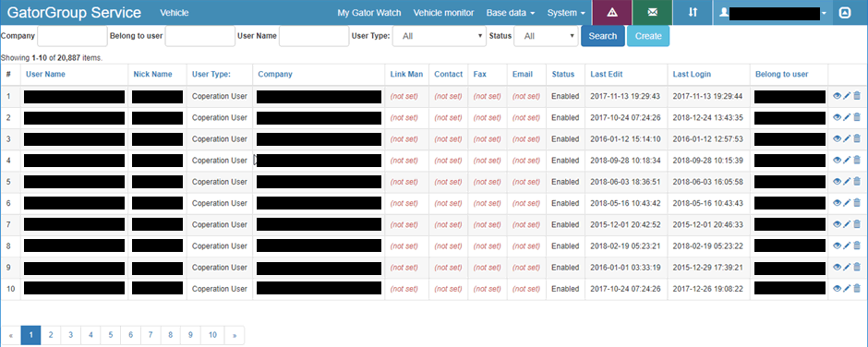The image size is (868, 347).
Task: Edit row 4 user with pencil icon
Action: click(x=847, y=161)
